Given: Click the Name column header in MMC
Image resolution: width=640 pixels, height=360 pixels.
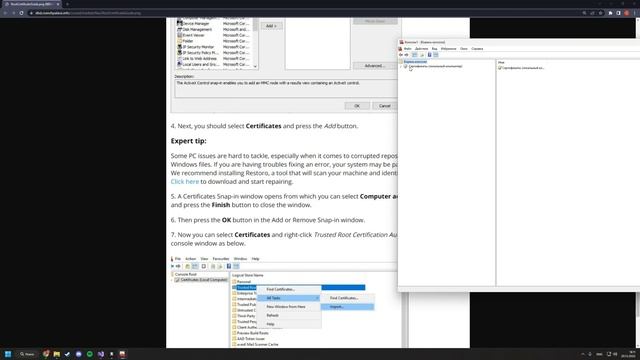Looking at the screenshot, I should click(x=501, y=62).
